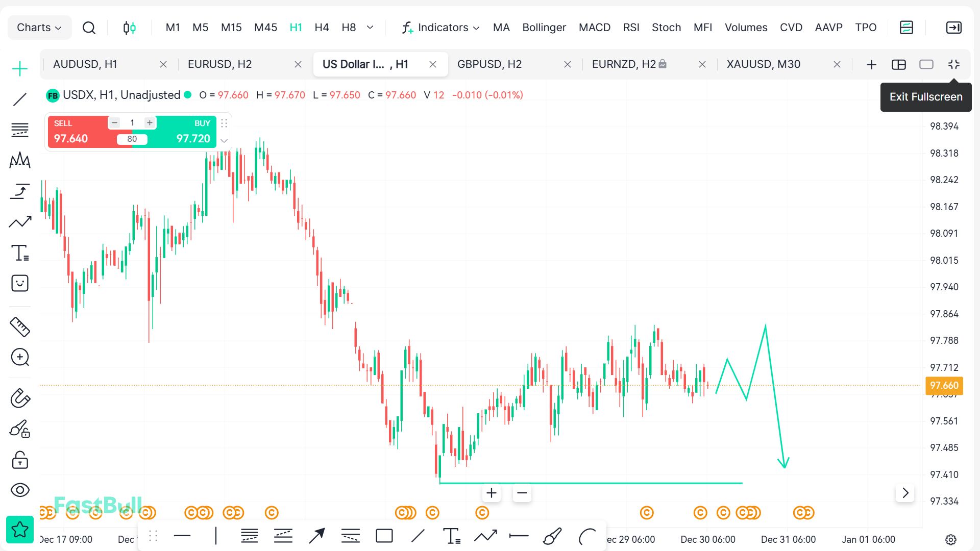Open the chart settings gear

(x=950, y=539)
